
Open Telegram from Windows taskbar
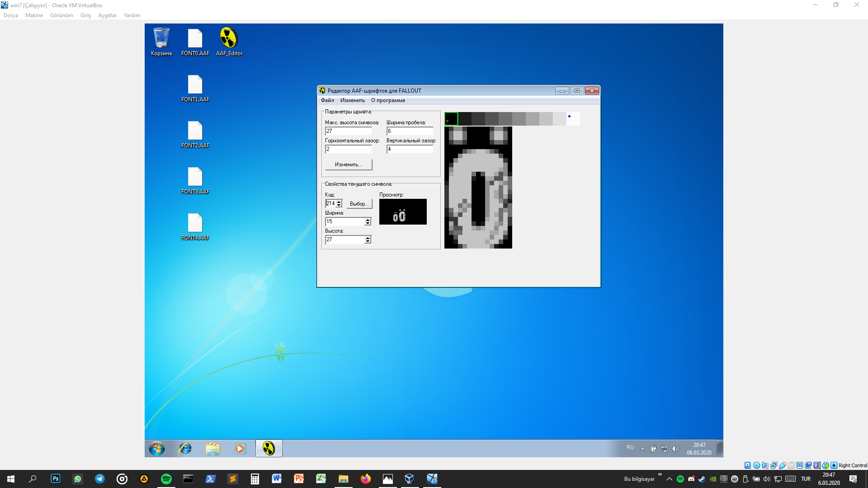point(99,479)
